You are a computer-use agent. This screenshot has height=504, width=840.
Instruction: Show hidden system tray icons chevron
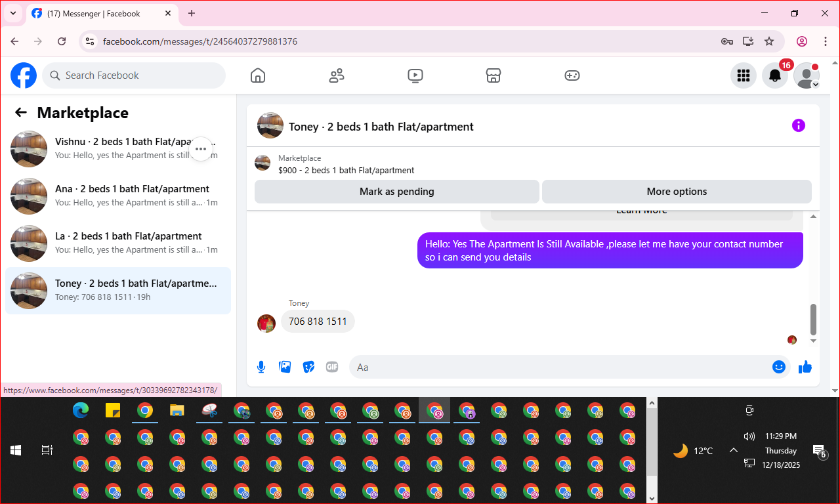(734, 450)
